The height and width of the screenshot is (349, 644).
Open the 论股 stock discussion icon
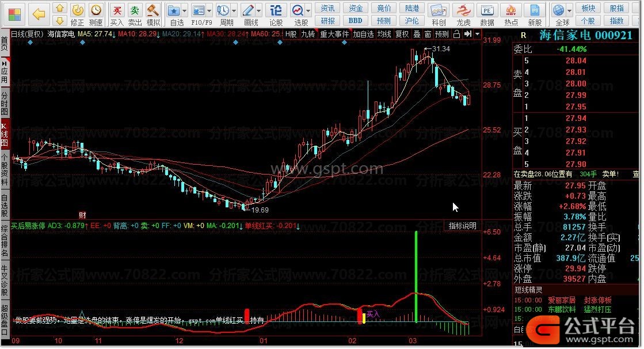tap(276, 10)
